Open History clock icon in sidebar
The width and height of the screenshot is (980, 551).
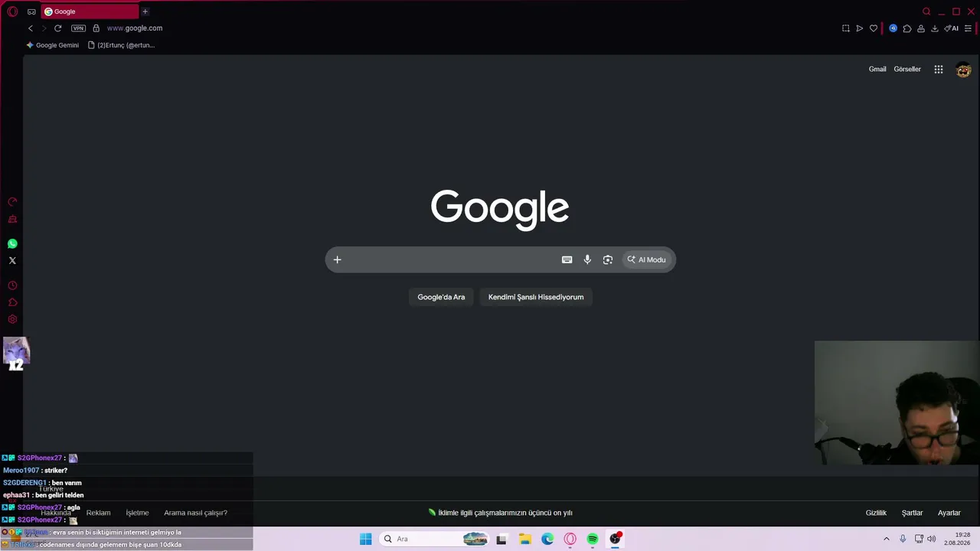12,285
